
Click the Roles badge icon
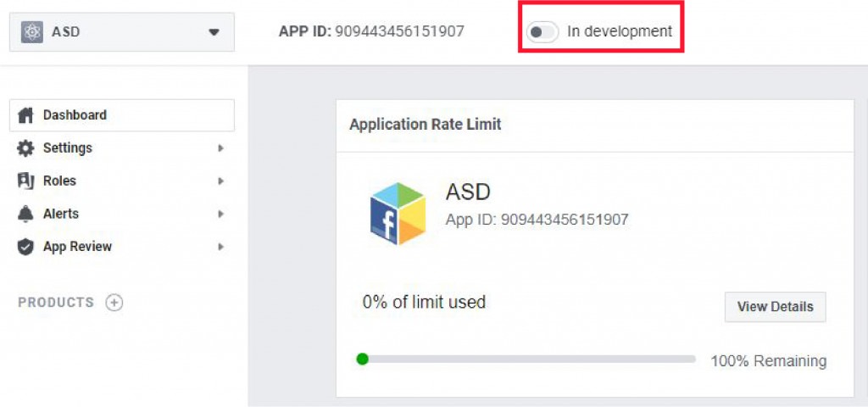pos(25,181)
